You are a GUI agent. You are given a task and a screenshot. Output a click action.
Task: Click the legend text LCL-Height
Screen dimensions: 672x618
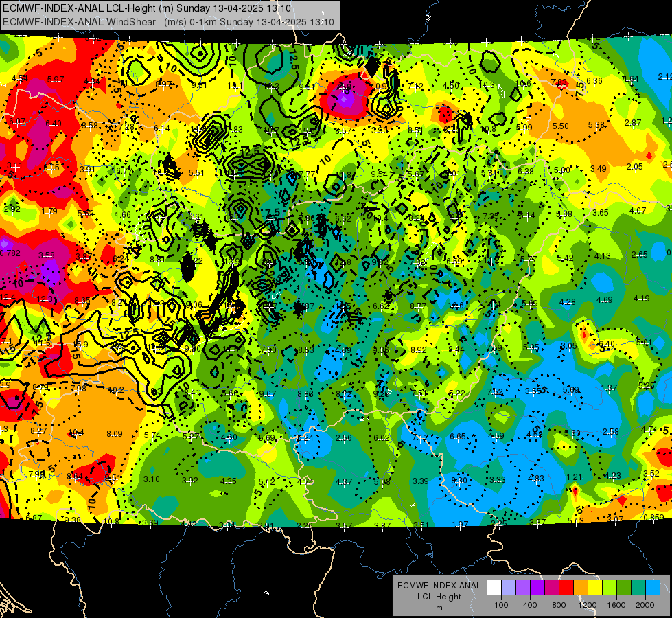(x=439, y=597)
